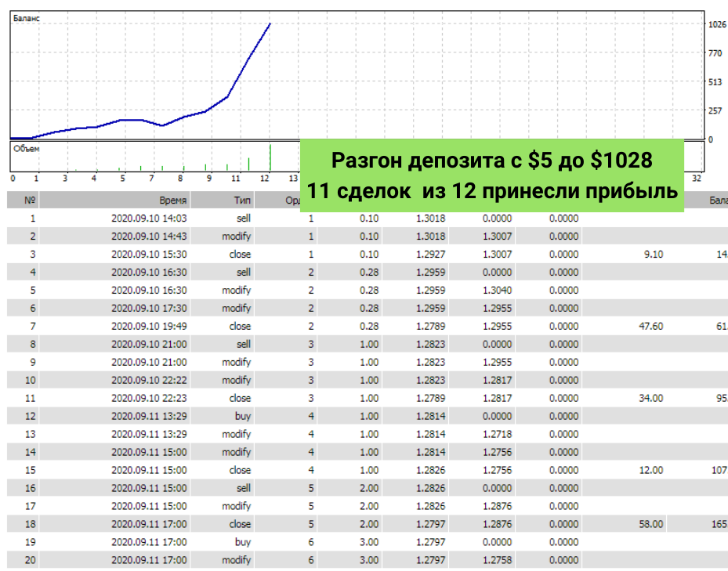This screenshot has width=728, height=571.
Task: Click the profit value 34.00
Action: [651, 399]
